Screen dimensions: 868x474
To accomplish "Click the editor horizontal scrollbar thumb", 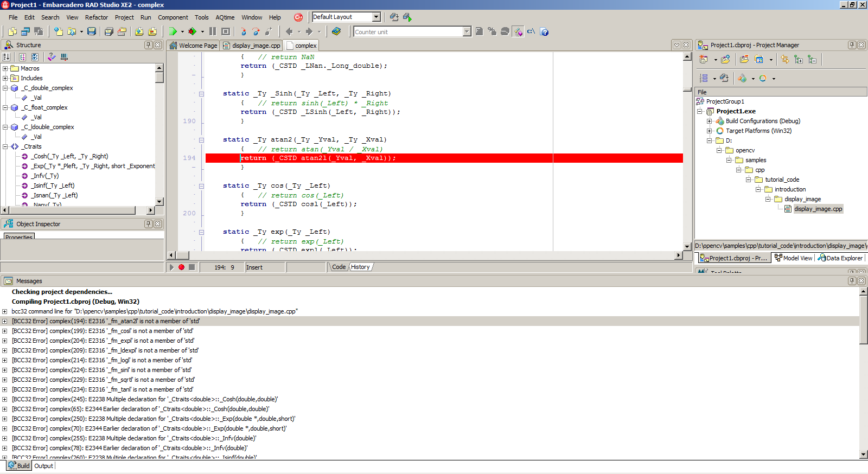I will pyautogui.click(x=182, y=255).
